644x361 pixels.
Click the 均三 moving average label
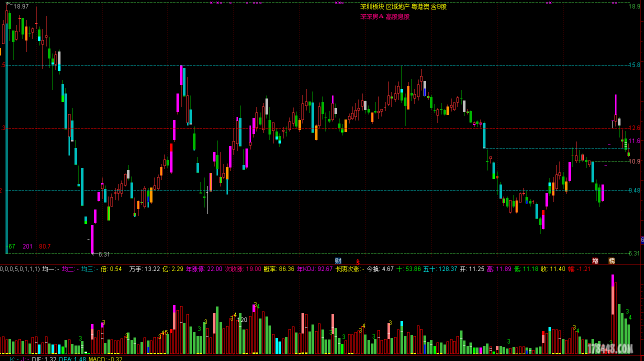coord(89,269)
